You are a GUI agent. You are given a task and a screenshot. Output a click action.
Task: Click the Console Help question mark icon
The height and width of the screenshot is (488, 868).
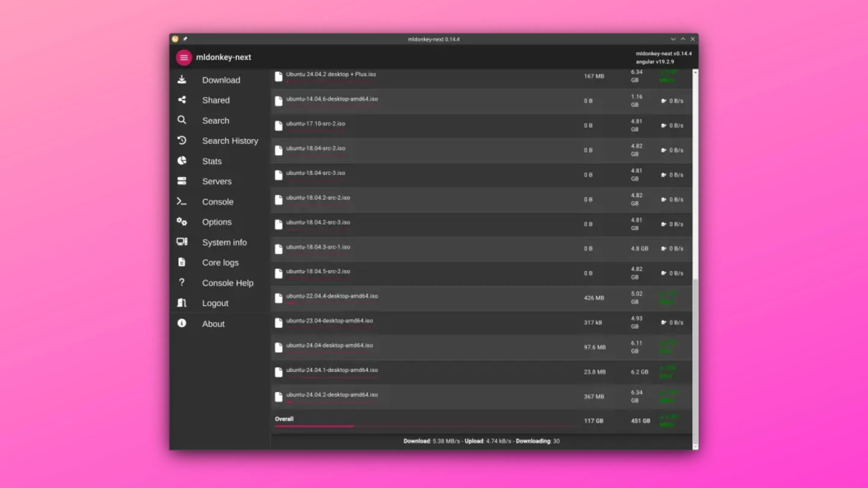[182, 282]
